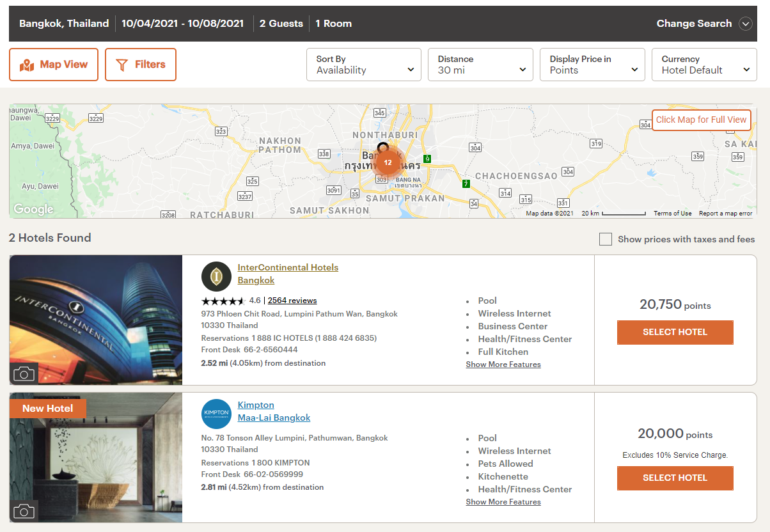This screenshot has height=532, width=770.
Task: Click the 20,000 points price text
Action: [675, 434]
